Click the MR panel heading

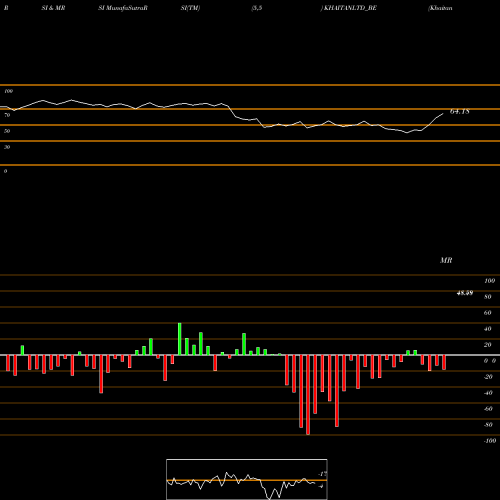coord(446,260)
